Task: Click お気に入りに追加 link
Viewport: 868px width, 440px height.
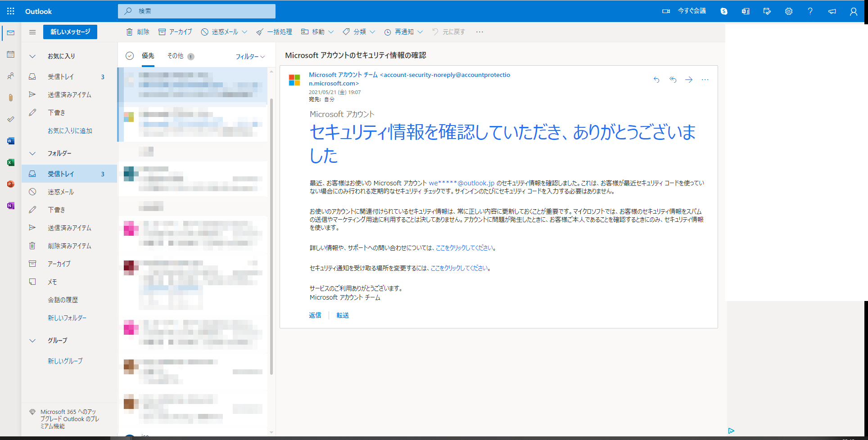Action: pyautogui.click(x=70, y=131)
